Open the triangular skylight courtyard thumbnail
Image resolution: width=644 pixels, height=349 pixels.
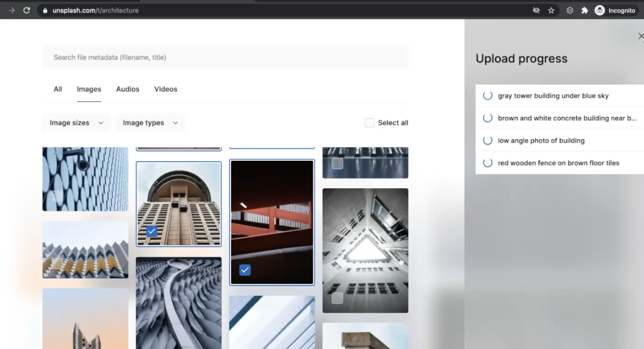[x=365, y=251]
